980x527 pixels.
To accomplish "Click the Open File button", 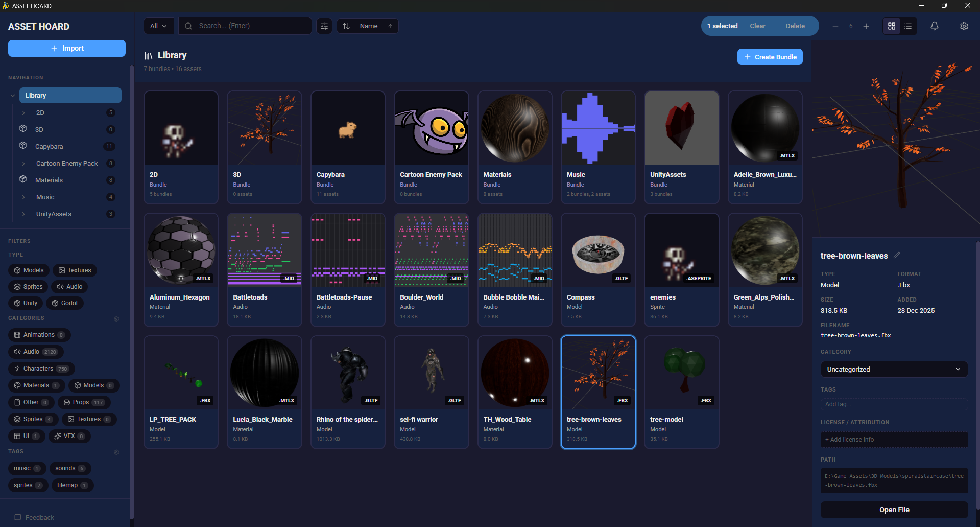I will point(894,510).
